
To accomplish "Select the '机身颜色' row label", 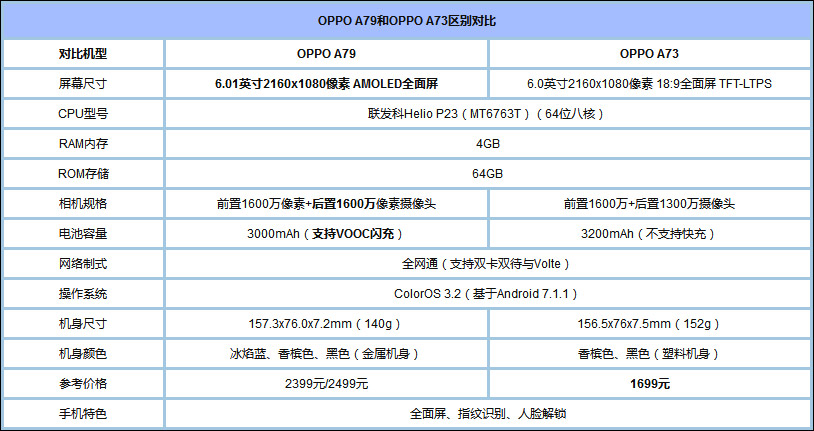I will pos(83,355).
